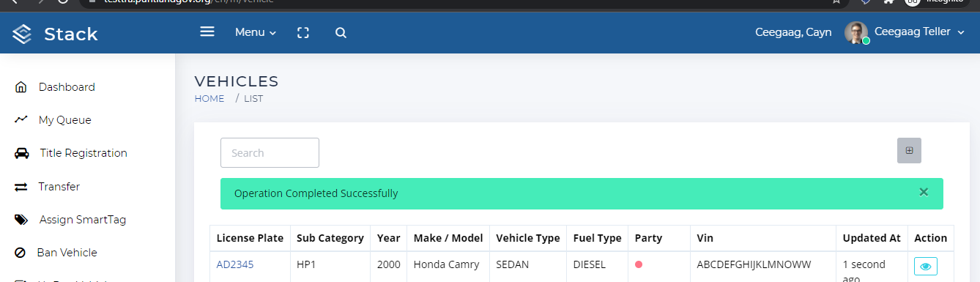980x282 pixels.
Task: Select the My Queue chart icon
Action: click(21, 120)
